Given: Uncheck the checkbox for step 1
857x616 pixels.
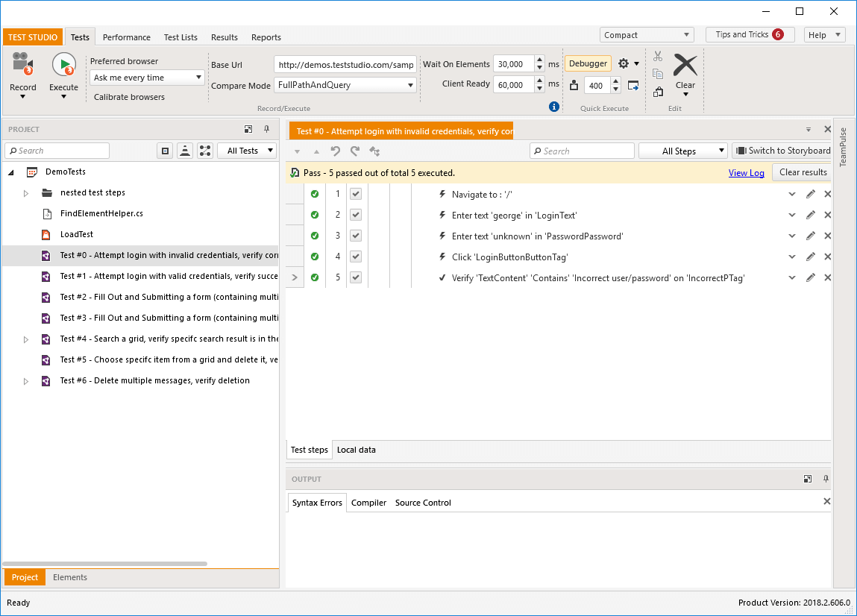Looking at the screenshot, I should [356, 193].
